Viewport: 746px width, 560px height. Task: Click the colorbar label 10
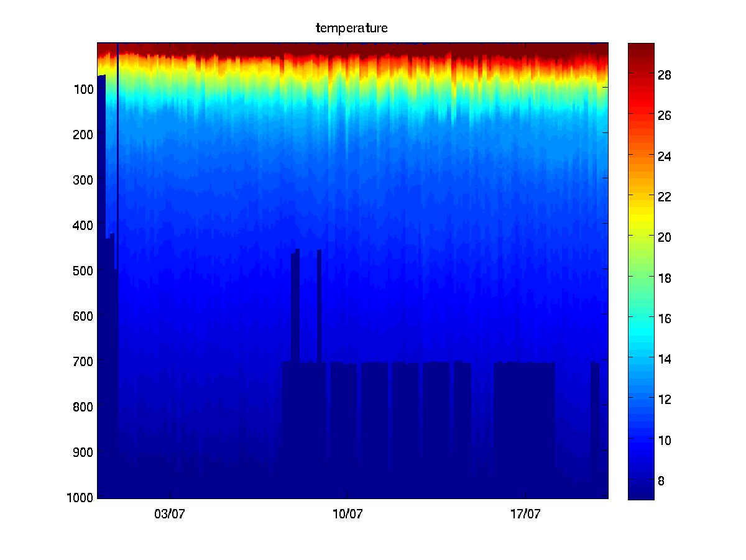[664, 440]
